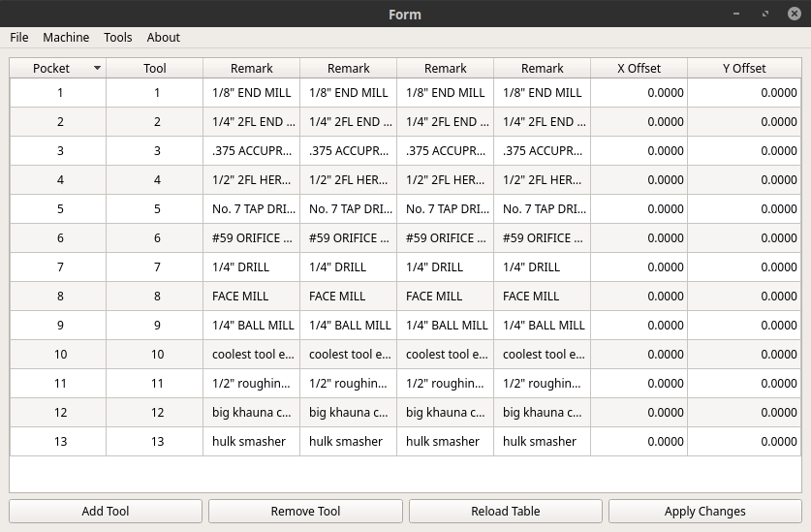
Task: Select third Remark cell '1/2" roughin...'
Action: tap(446, 383)
